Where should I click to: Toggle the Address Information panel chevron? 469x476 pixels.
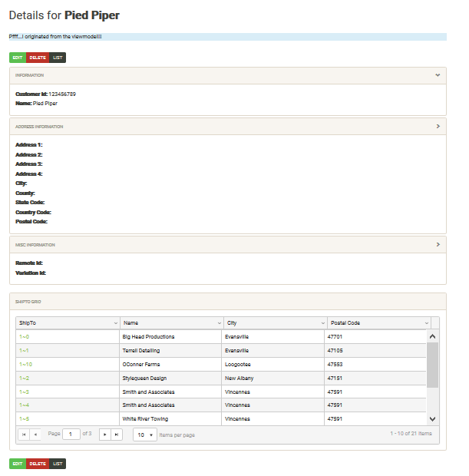click(x=438, y=126)
